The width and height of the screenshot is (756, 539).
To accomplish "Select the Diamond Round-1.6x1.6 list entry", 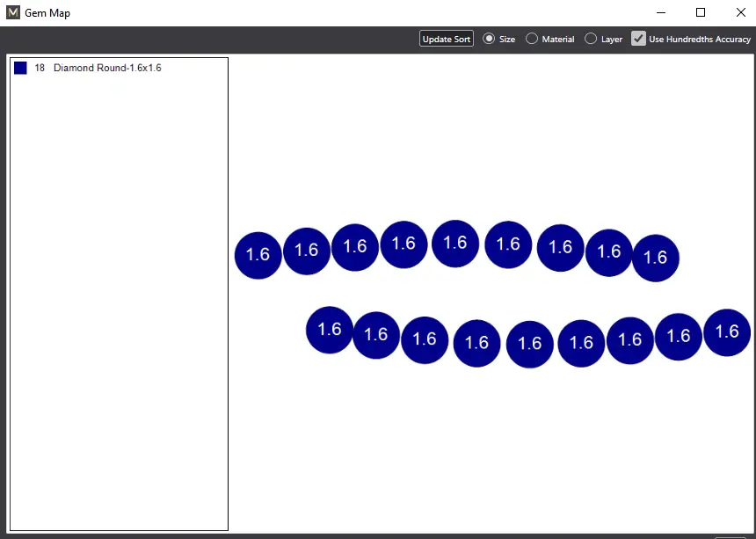I will click(x=107, y=68).
